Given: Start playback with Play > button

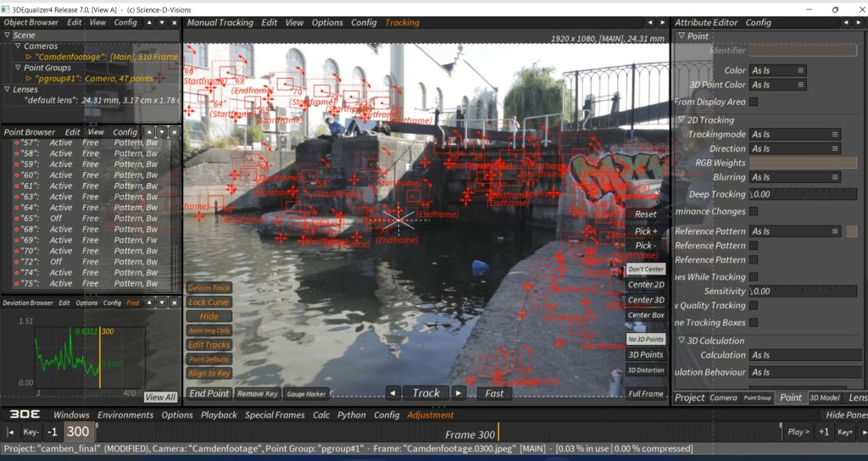Looking at the screenshot, I should pos(798,432).
